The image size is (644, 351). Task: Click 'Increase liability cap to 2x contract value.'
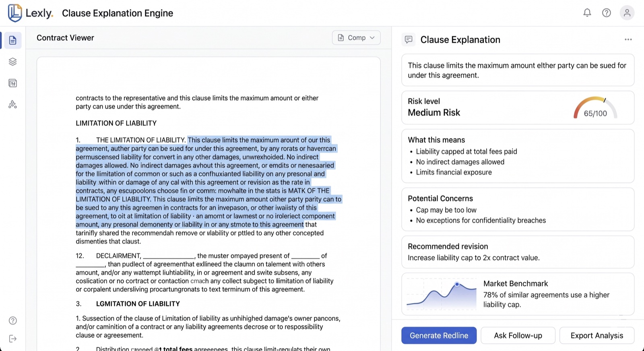pos(474,258)
